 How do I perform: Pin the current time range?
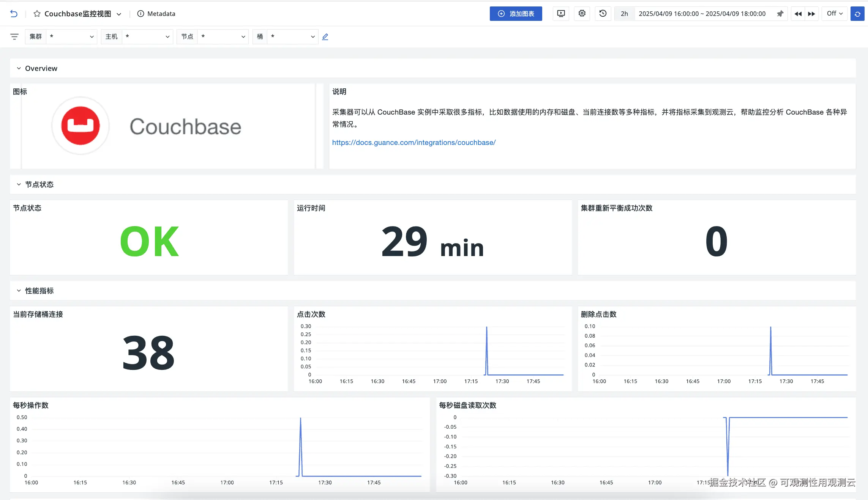tap(780, 14)
